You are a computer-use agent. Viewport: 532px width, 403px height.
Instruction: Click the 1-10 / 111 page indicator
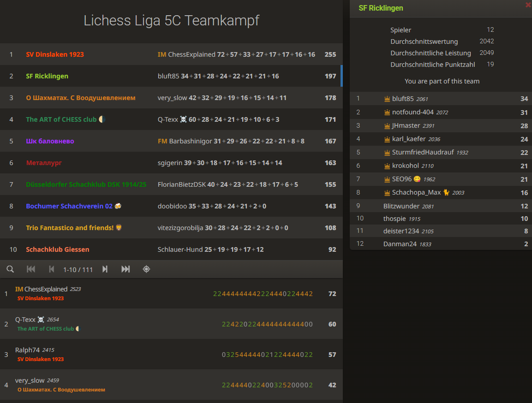coord(78,270)
